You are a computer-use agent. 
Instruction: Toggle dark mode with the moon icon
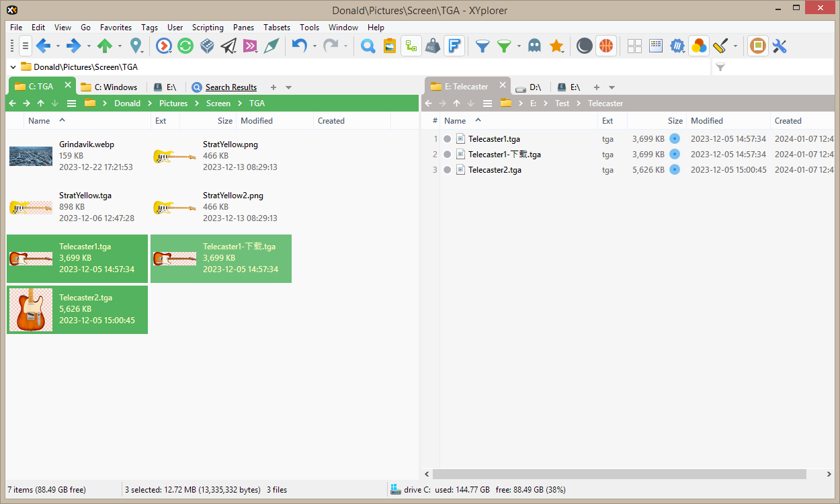(585, 46)
